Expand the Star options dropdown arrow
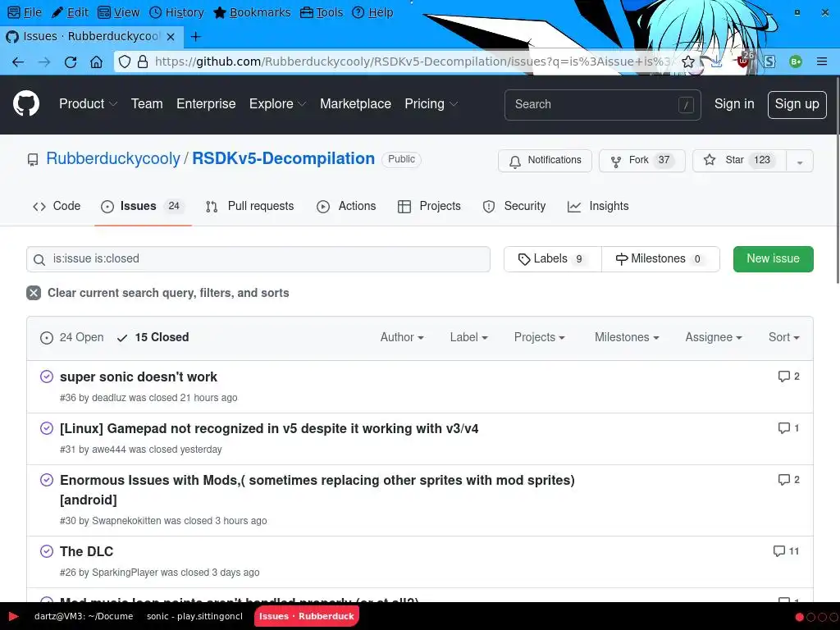Image resolution: width=840 pixels, height=630 pixels. [x=800, y=161]
